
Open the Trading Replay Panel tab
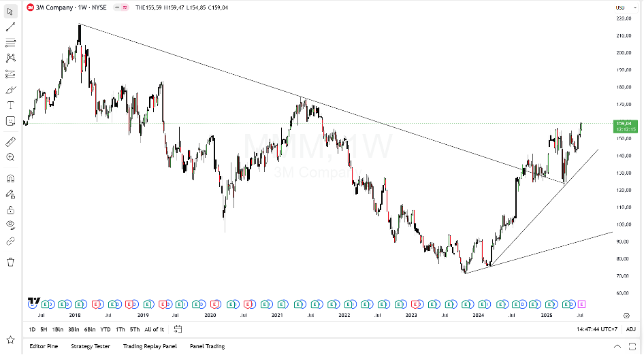150,346
